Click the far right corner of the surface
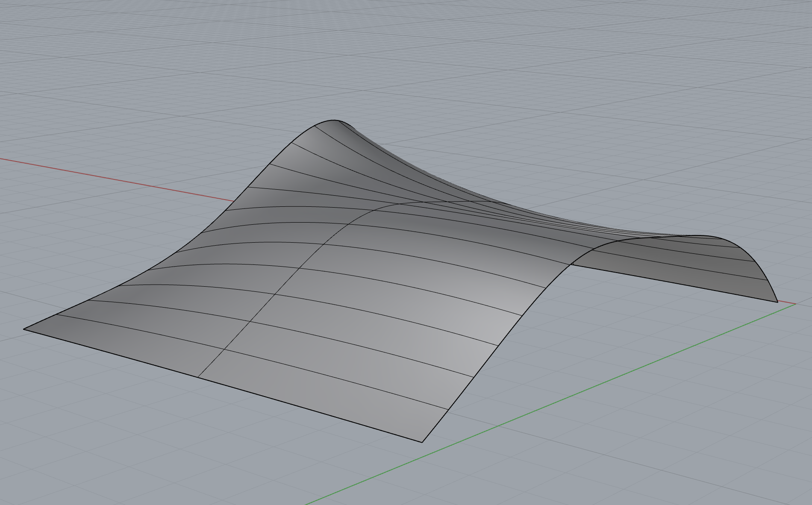Viewport: 812px width, 505px height. click(x=777, y=302)
